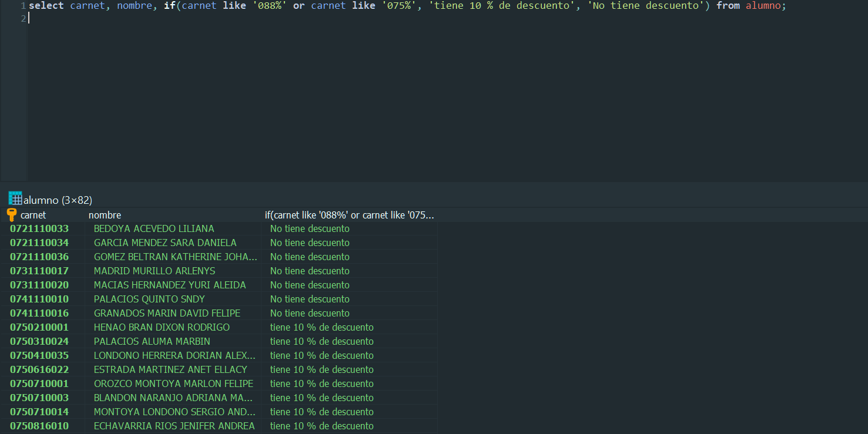The width and height of the screenshot is (868, 434).
Task: Click the table grid icon on alumno result tab
Action: point(15,199)
